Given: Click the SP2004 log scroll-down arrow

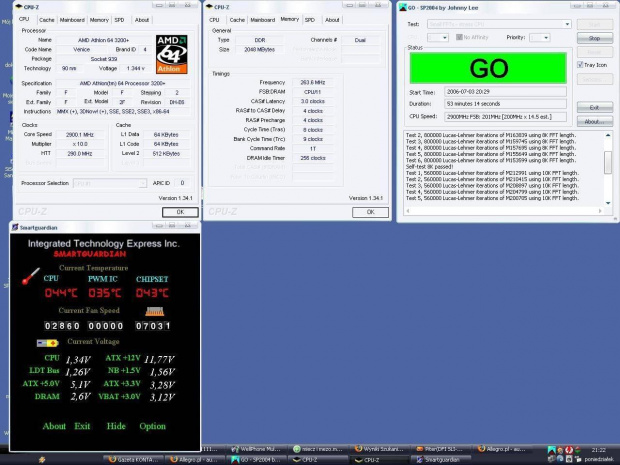Looking at the screenshot, I should pos(608,203).
